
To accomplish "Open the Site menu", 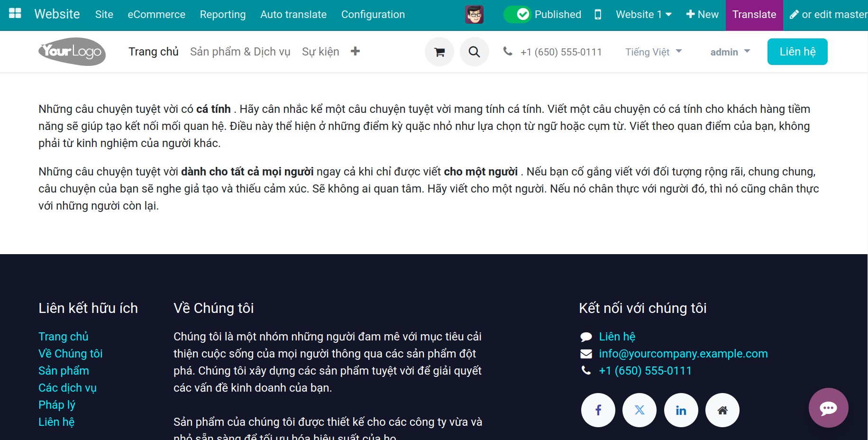I will pyautogui.click(x=104, y=14).
